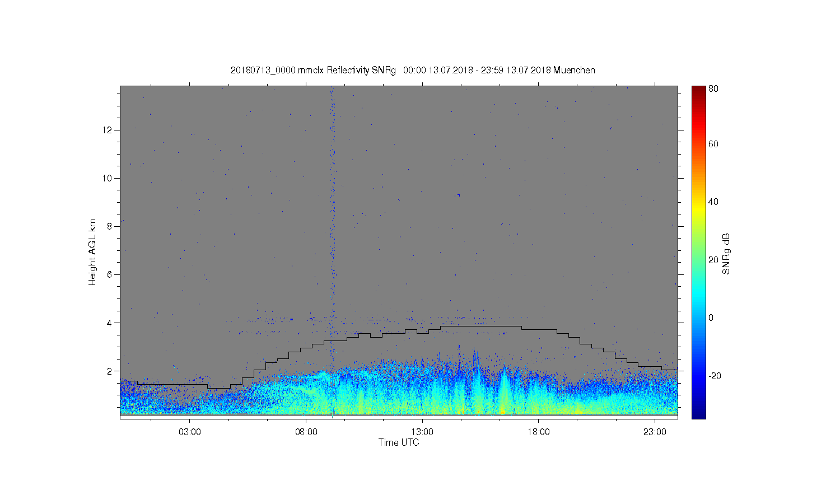Click the 0 value on the colorbar scale

coord(711,318)
